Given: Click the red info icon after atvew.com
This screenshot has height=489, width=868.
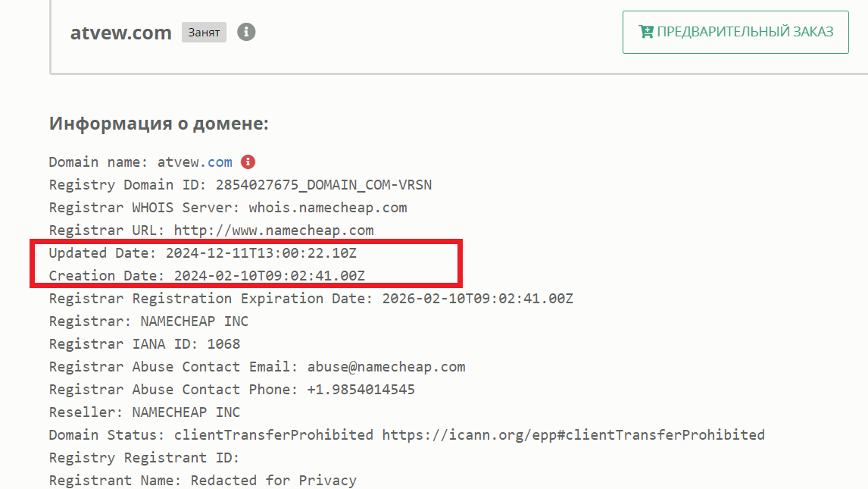Looking at the screenshot, I should coord(248,161).
